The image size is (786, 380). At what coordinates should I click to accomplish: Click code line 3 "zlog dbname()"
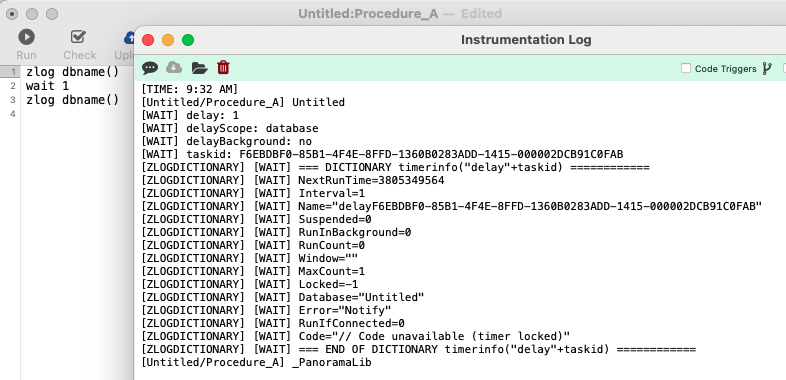(x=73, y=99)
